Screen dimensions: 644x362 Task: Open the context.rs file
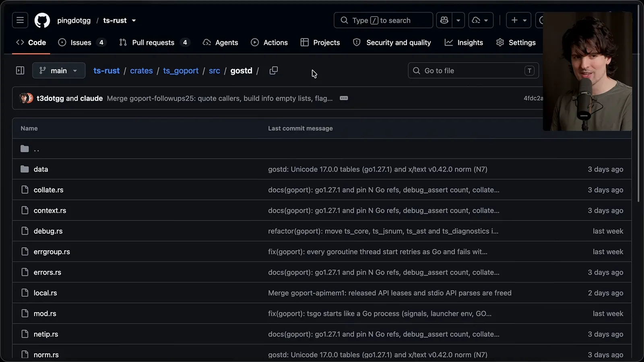[x=50, y=210]
